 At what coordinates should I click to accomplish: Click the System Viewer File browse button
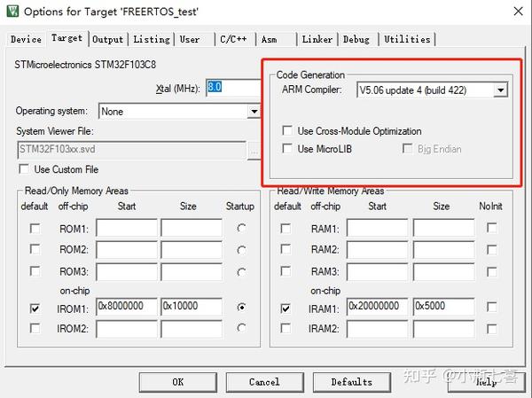[x=253, y=151]
